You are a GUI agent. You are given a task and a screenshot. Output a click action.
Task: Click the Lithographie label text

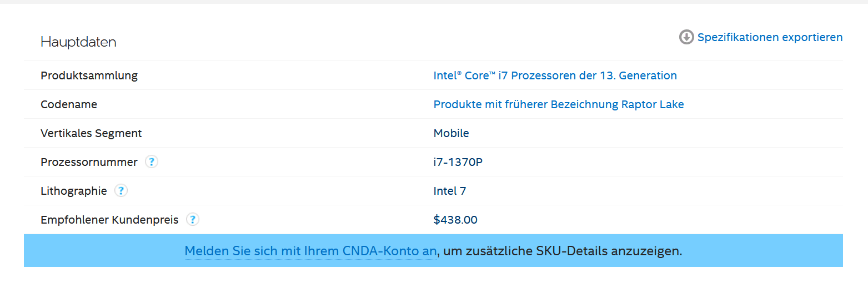click(x=74, y=191)
